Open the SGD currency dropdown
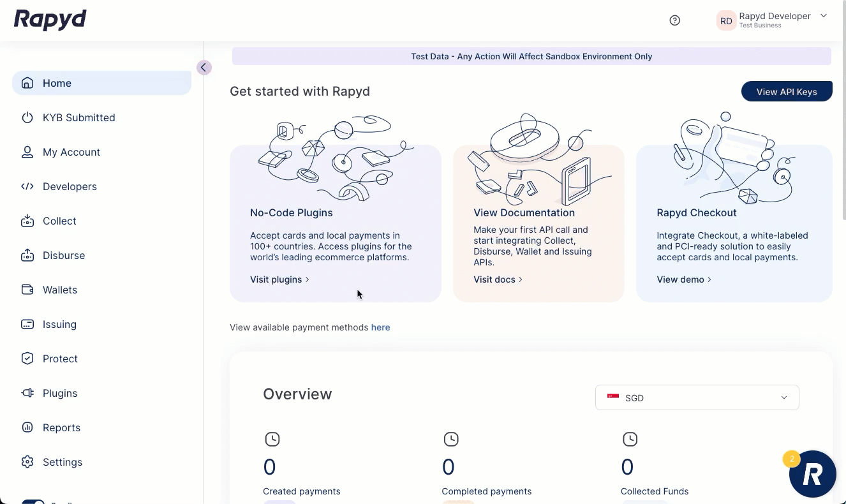 tap(697, 397)
